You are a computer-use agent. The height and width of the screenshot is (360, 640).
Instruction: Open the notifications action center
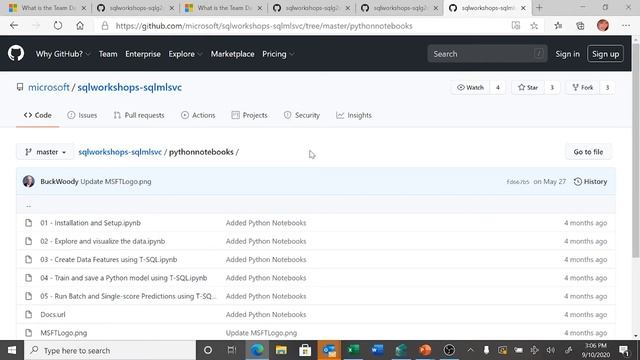[x=624, y=350]
